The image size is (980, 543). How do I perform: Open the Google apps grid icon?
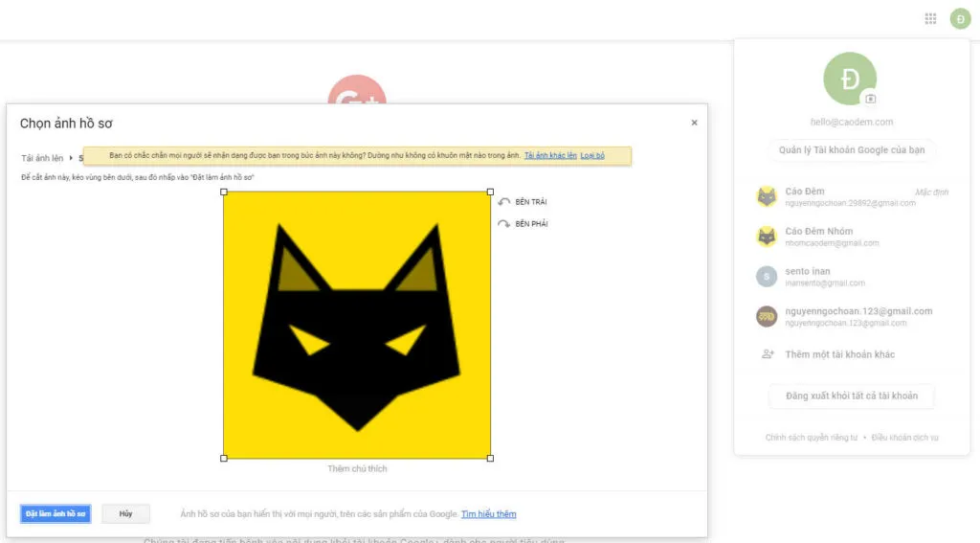point(930,19)
